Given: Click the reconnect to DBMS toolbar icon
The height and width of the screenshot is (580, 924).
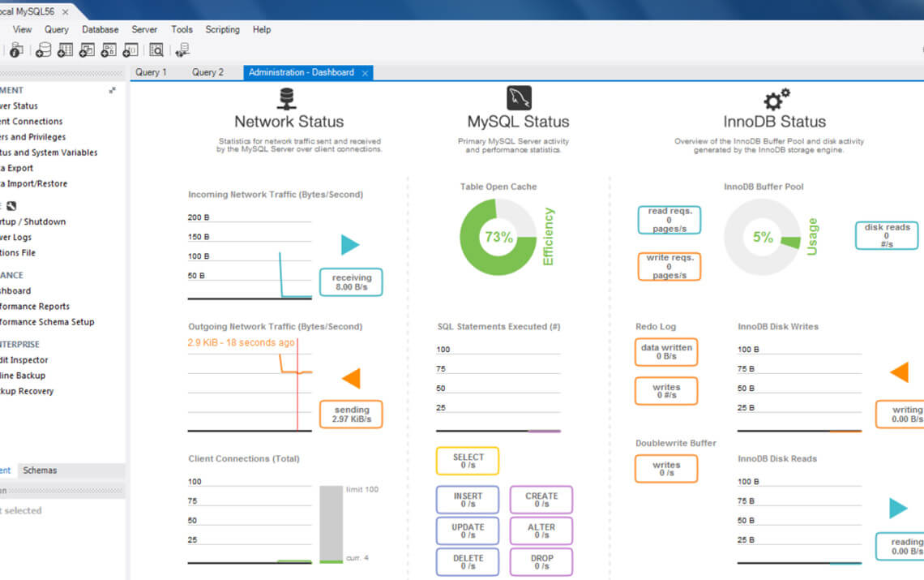Looking at the screenshot, I should tap(182, 50).
